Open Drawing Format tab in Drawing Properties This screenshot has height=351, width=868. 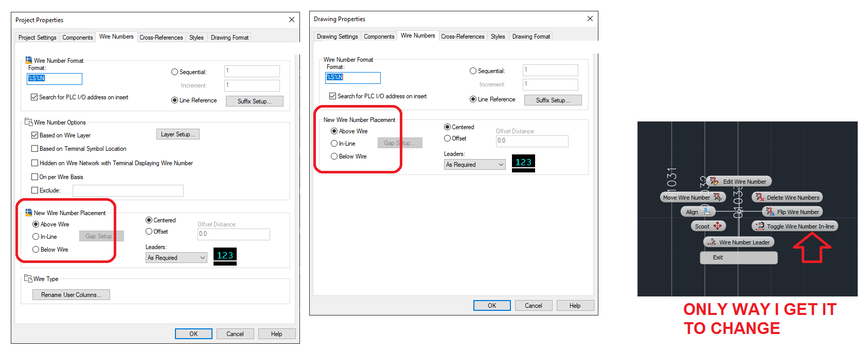coord(531,37)
